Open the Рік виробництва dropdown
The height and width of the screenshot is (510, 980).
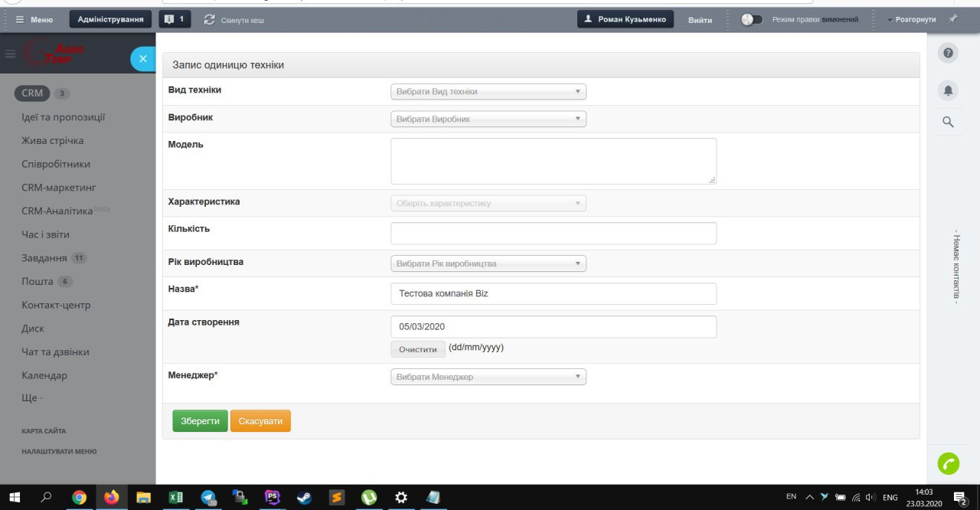pyautogui.click(x=488, y=263)
